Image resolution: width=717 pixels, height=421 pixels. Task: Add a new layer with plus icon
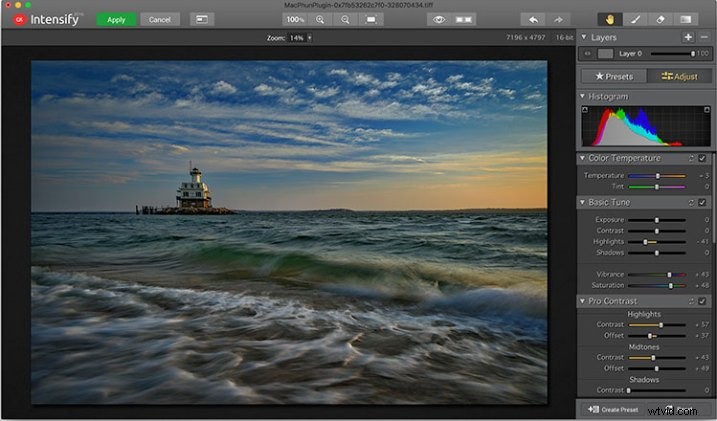pos(688,37)
